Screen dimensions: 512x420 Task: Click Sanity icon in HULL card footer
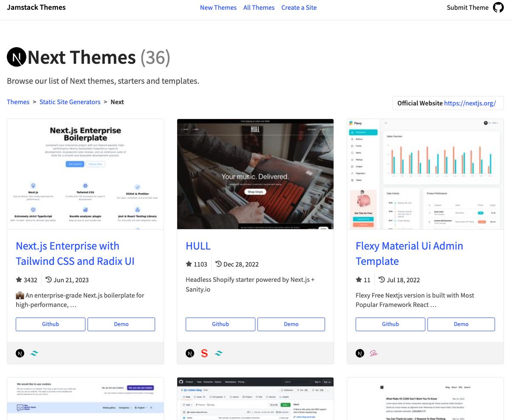tap(204, 353)
